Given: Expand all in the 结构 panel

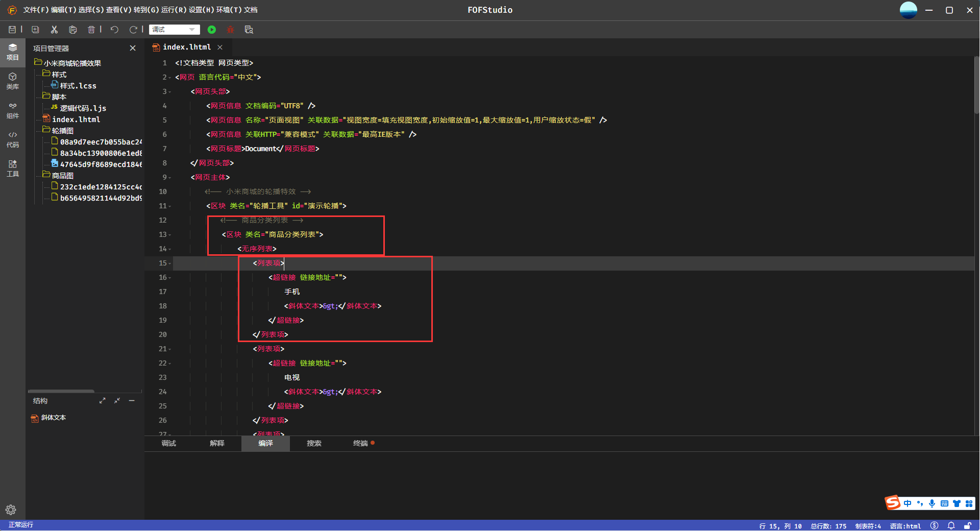Looking at the screenshot, I should click(x=103, y=401).
